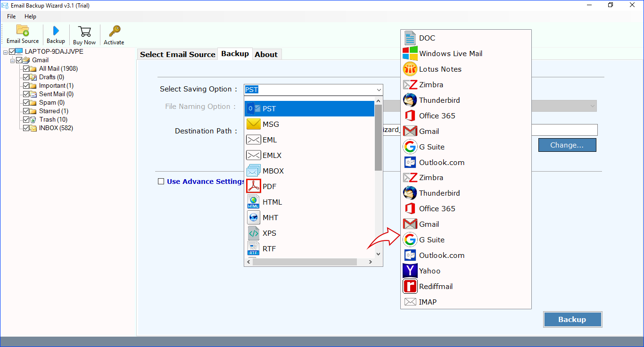Uncheck the Important (1) checkbox

pos(26,85)
